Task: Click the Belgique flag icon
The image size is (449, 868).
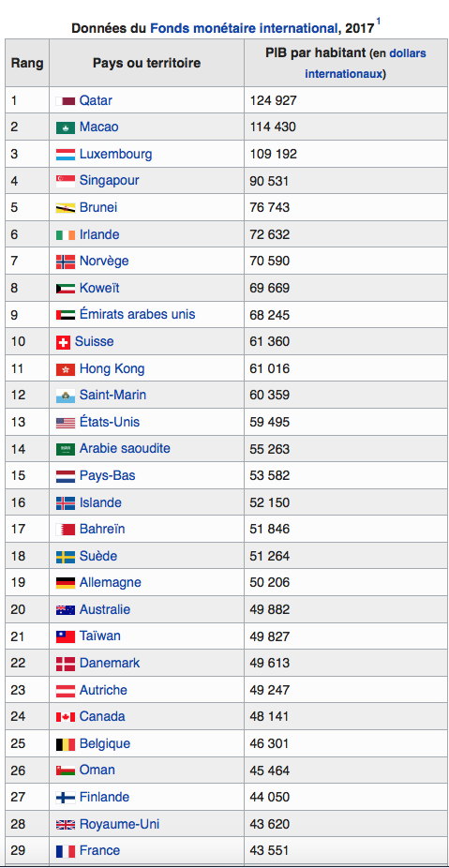Action: click(66, 744)
